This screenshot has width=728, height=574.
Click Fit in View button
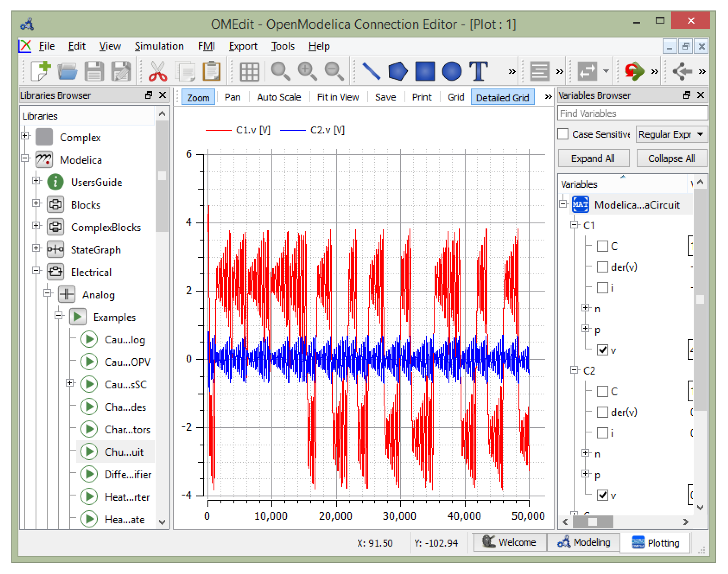click(x=338, y=97)
